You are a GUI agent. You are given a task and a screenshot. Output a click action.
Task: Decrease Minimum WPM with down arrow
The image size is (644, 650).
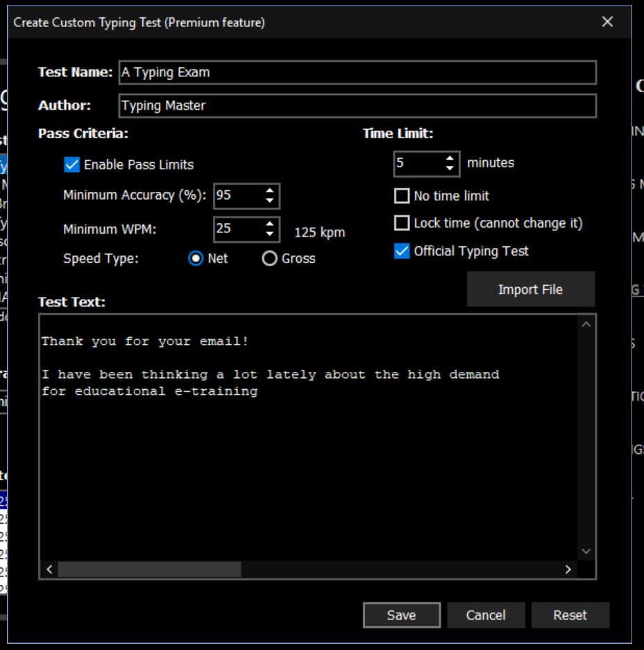coord(269,234)
